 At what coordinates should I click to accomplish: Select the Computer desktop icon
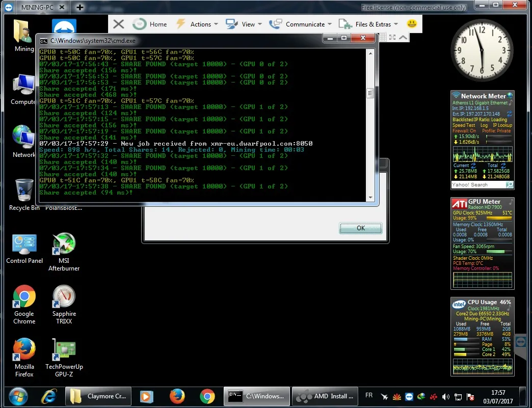pyautogui.click(x=23, y=90)
